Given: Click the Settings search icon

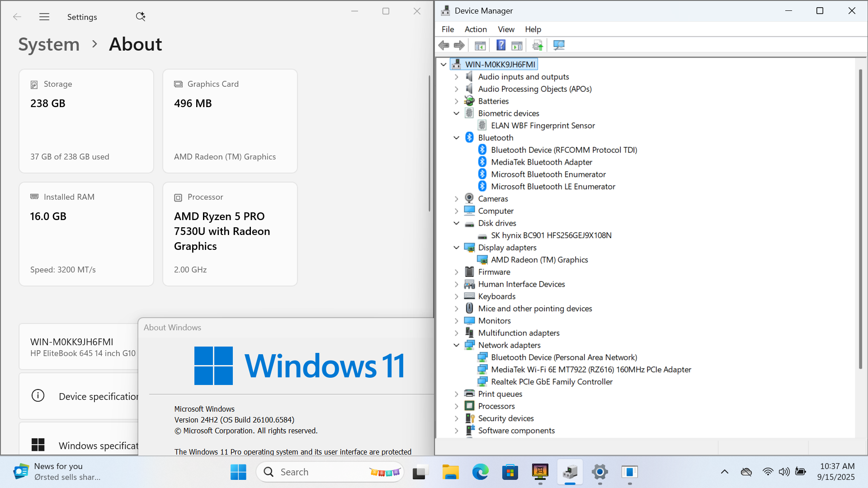Looking at the screenshot, I should 141,17.
